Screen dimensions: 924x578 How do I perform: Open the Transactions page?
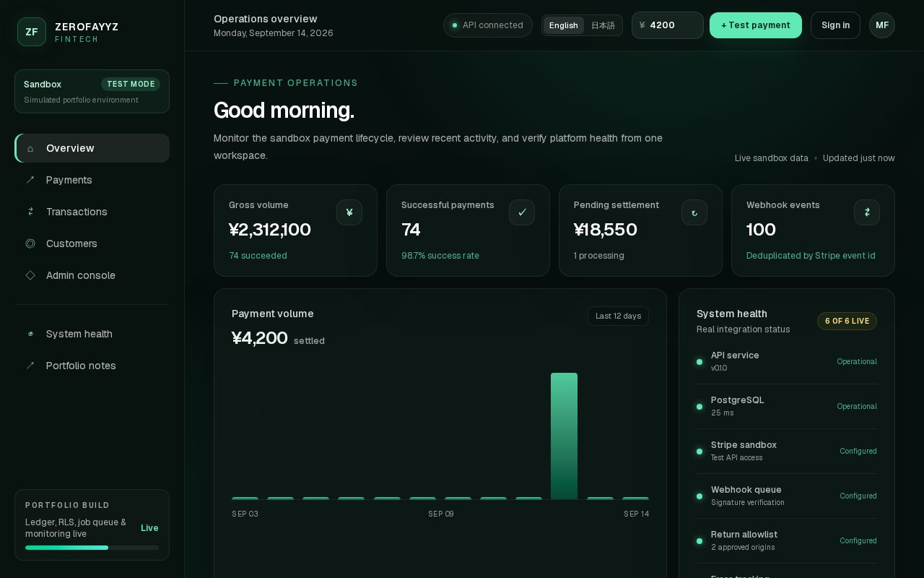click(92, 212)
